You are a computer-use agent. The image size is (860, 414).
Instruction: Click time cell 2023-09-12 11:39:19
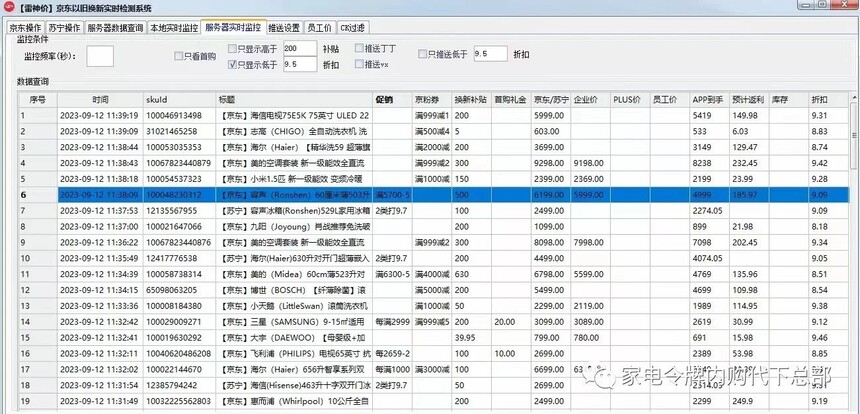100,116
